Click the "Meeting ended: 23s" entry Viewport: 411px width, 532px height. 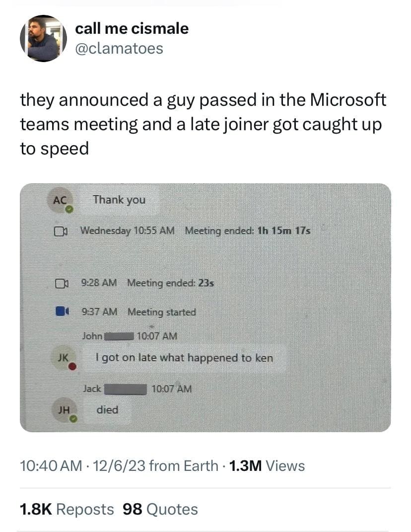170,283
